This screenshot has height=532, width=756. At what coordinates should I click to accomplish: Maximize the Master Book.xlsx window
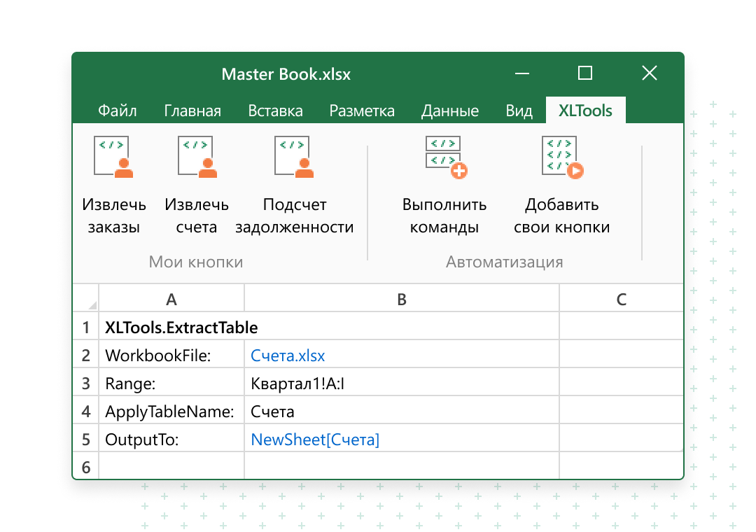pyautogui.click(x=585, y=73)
